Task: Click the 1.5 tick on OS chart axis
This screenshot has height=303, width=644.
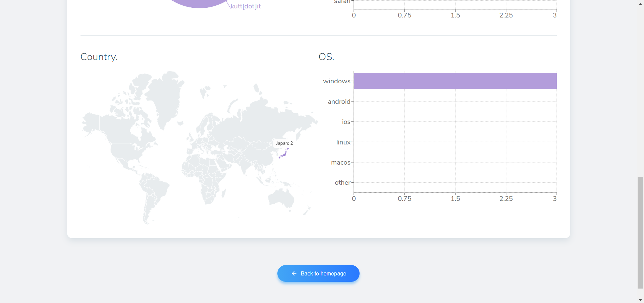Action: [x=455, y=199]
